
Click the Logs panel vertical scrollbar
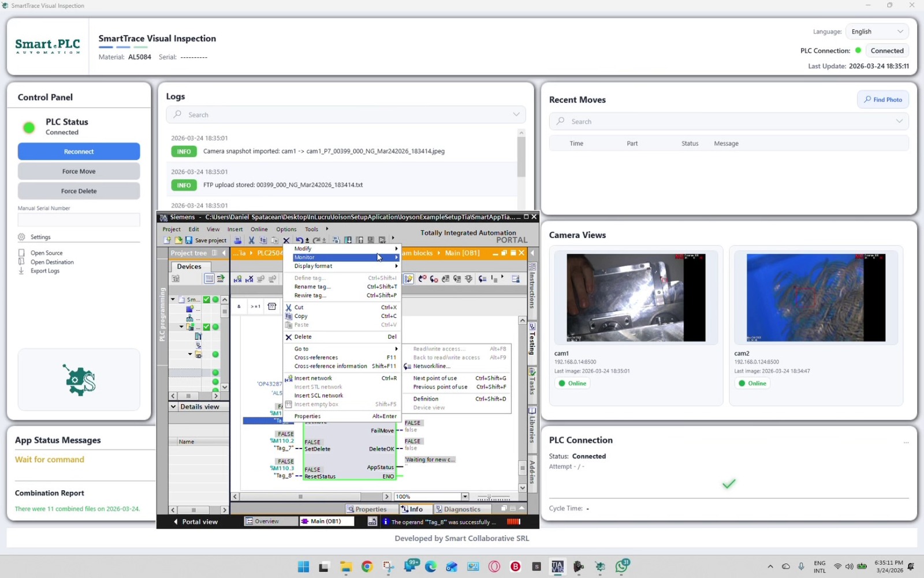pyautogui.click(x=521, y=157)
